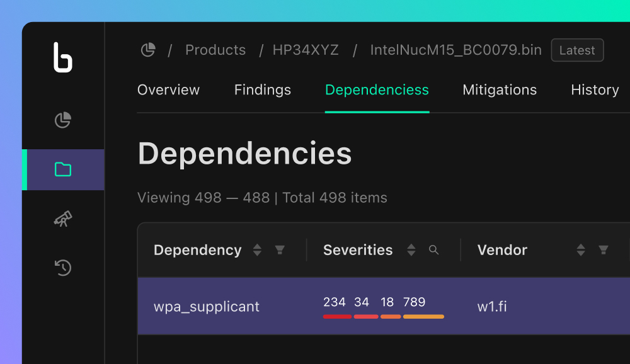Select the folder icon in the sidebar
The image size is (630, 364).
[63, 169]
